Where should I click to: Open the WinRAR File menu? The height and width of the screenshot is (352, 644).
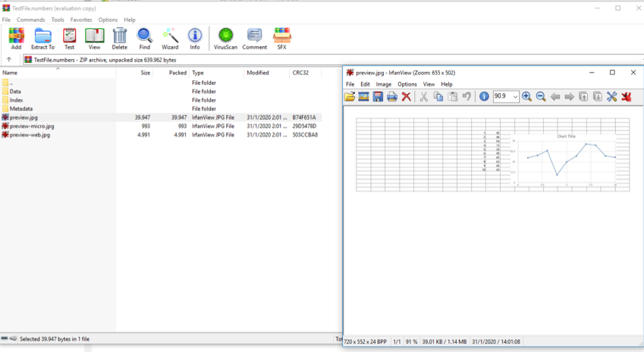click(x=6, y=20)
